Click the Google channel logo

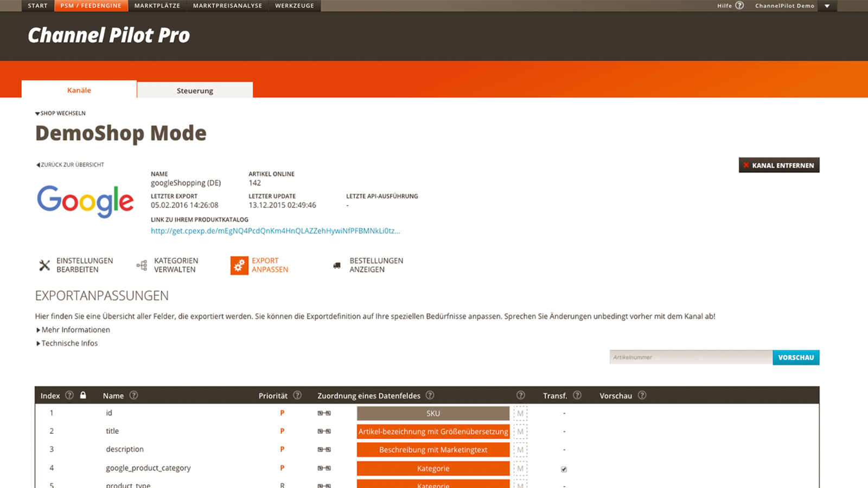85,201
